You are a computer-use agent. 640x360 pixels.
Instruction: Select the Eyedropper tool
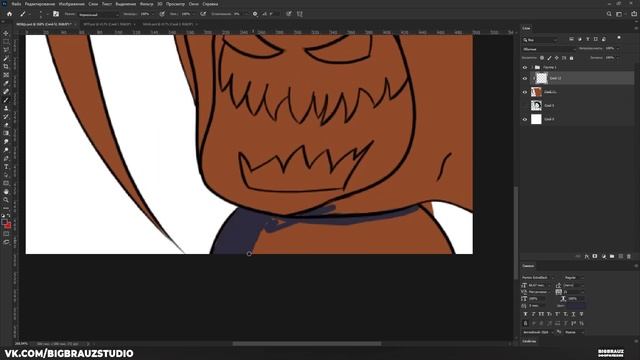coord(6,83)
